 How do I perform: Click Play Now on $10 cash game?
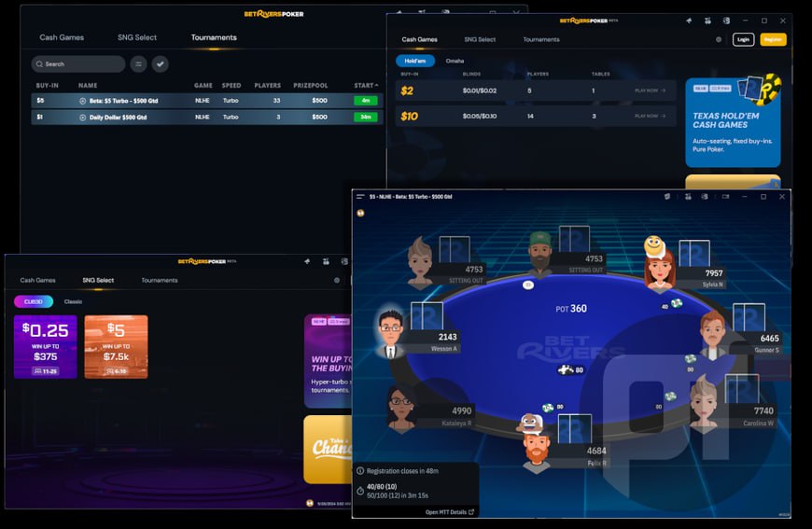pos(651,116)
